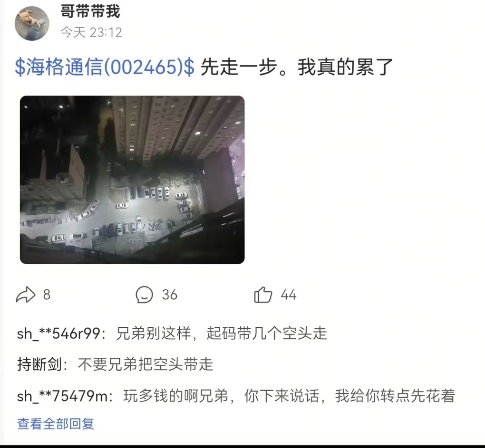Select the share count 8

[47, 295]
